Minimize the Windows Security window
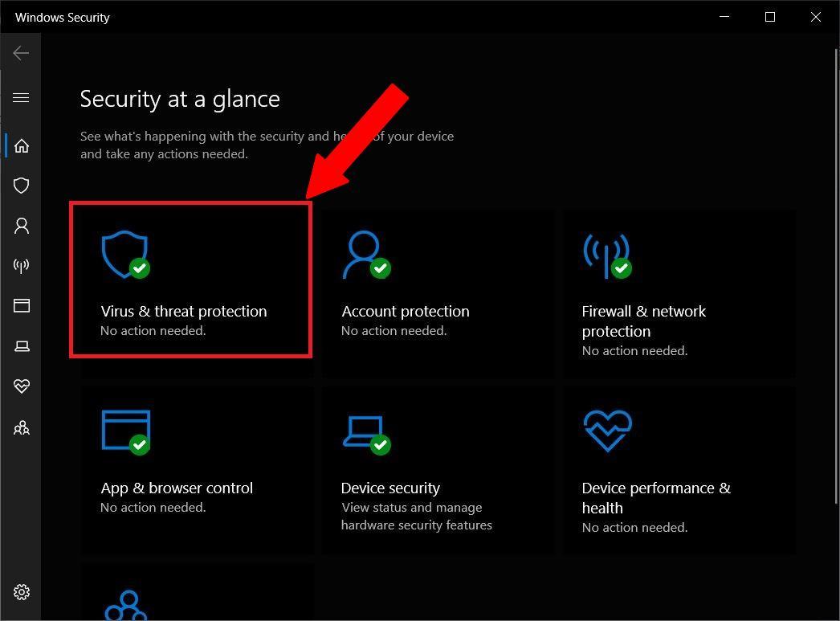The image size is (840, 621). click(x=724, y=17)
